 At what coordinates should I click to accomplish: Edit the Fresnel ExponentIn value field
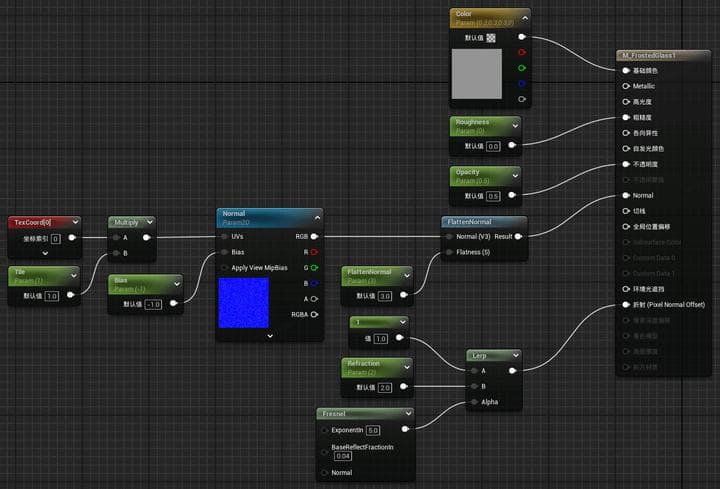pyautogui.click(x=373, y=430)
